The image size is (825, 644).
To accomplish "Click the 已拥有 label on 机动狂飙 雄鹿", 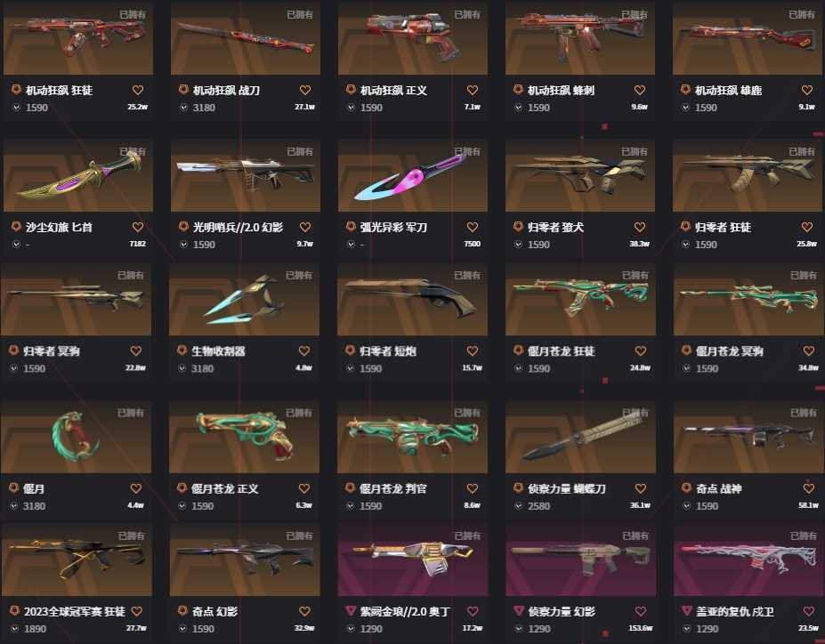I will (x=801, y=15).
